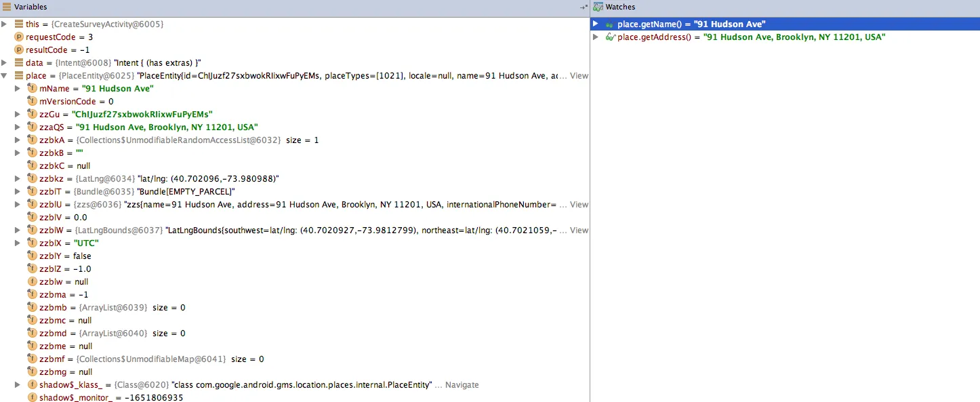
Task: Click the zzbkz field icon
Action: coord(32,178)
